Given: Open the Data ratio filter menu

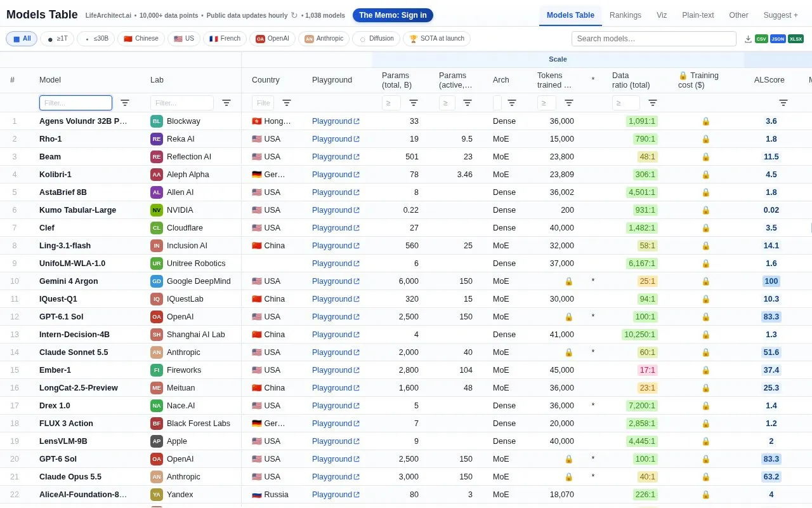Looking at the screenshot, I should tap(653, 103).
